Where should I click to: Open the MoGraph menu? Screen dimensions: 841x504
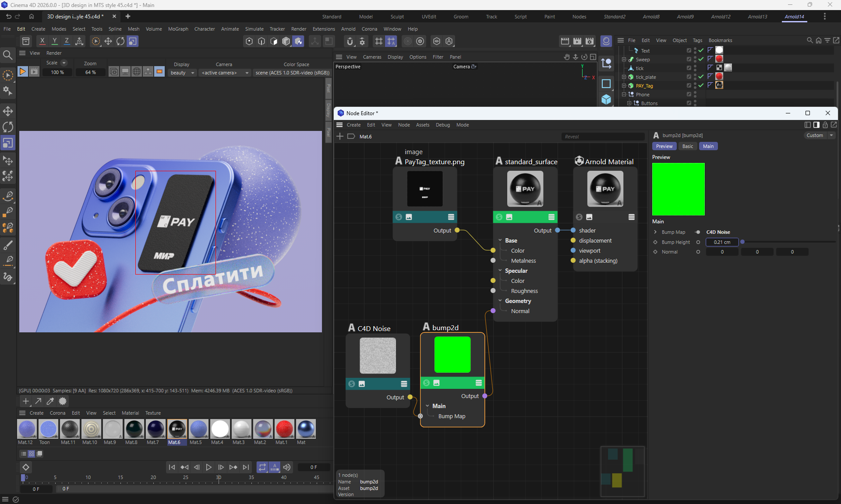178,29
